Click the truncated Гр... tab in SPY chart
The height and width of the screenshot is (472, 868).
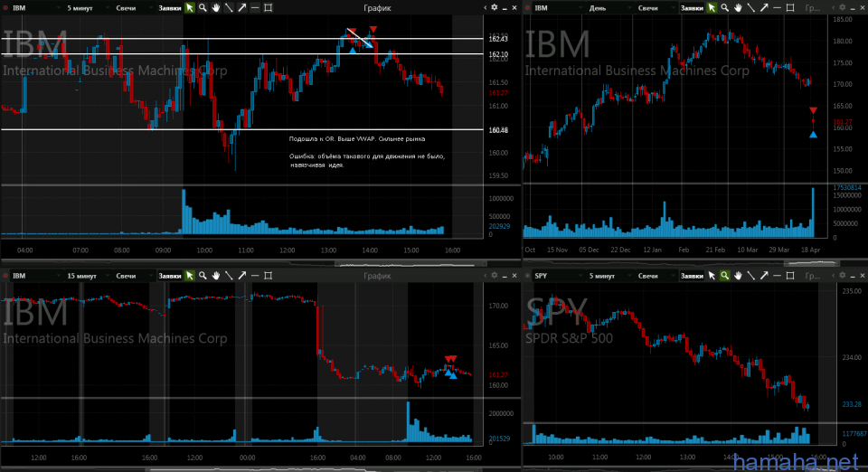812,276
